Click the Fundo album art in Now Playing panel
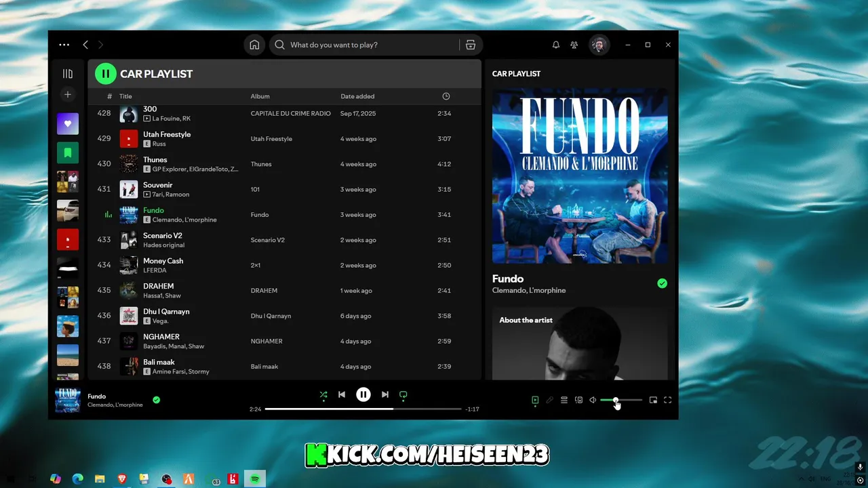 point(580,176)
